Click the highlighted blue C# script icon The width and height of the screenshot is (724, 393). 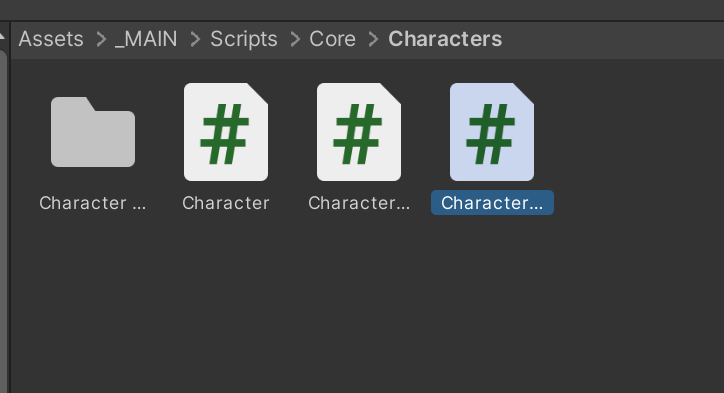point(492,132)
